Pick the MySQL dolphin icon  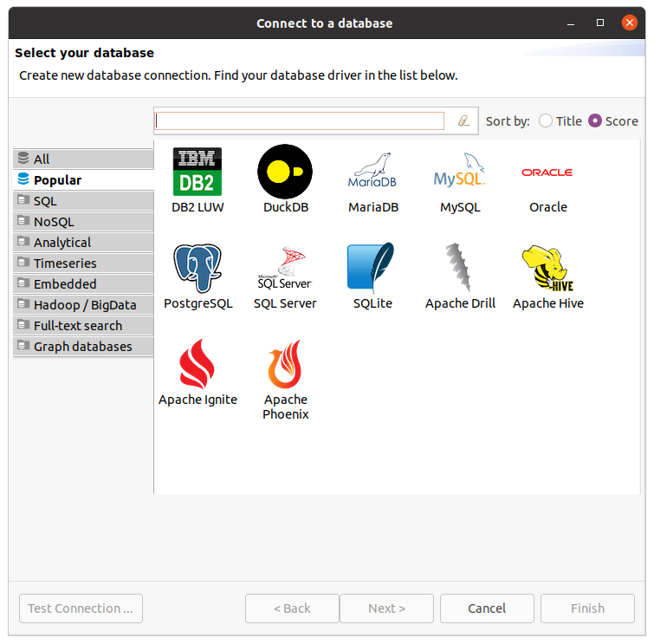point(459,171)
